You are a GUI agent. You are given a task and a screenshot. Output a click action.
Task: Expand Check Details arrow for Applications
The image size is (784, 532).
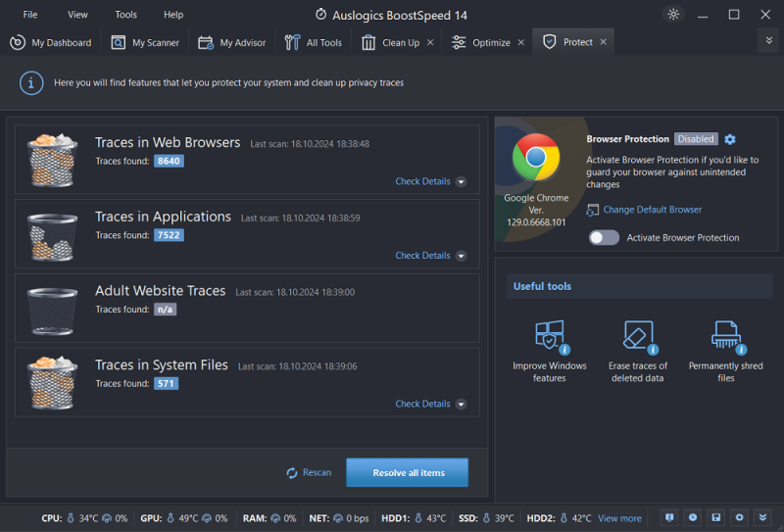[461, 256]
